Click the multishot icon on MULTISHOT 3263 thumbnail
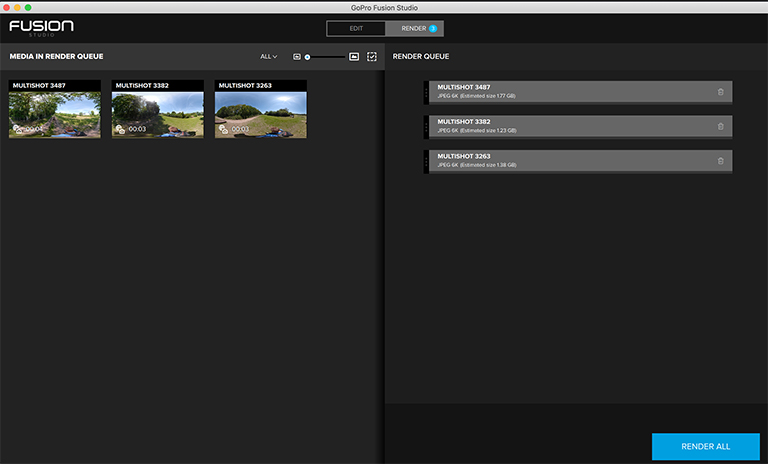The height and width of the screenshot is (464, 768). (x=223, y=129)
